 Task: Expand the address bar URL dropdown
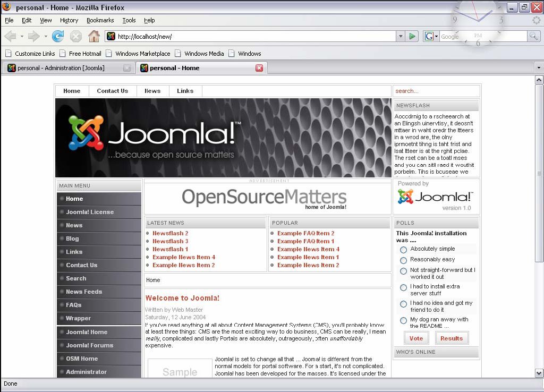[x=401, y=36]
